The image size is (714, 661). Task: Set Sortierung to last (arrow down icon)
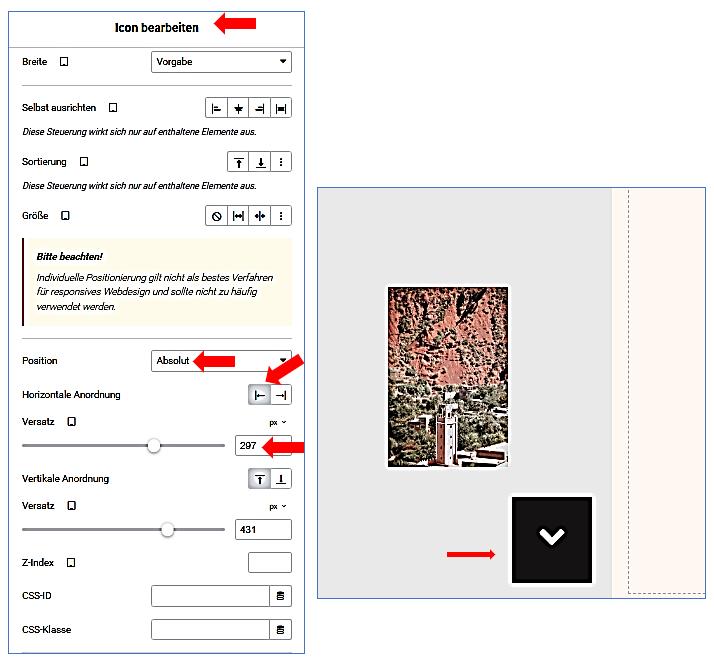point(260,162)
